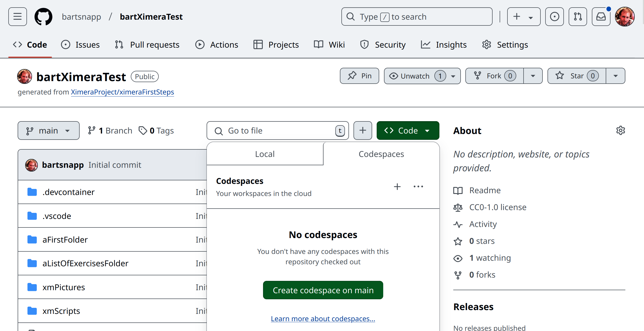644x331 pixels.
Task: Click the GitHub logo
Action: [x=43, y=17]
